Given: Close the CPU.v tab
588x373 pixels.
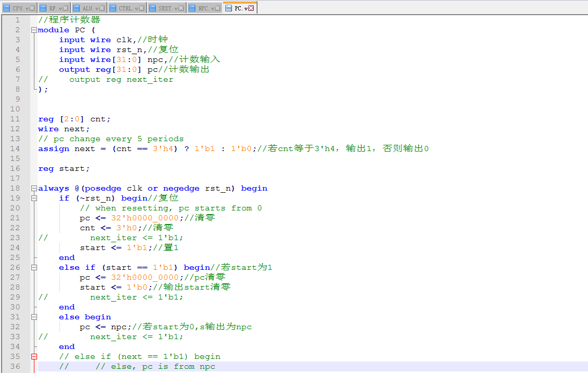Looking at the screenshot, I should click(32, 8).
